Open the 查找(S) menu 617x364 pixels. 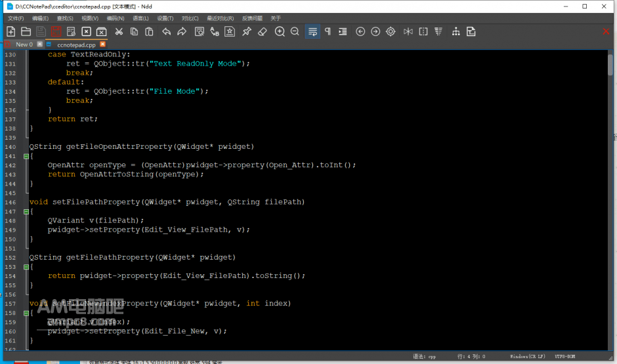(65, 18)
